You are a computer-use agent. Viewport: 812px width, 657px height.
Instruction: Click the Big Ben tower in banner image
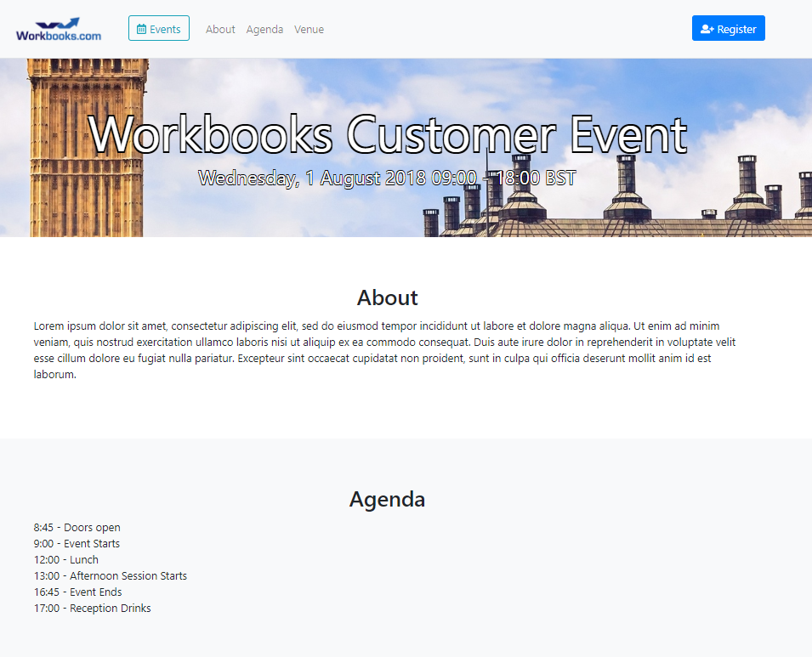pyautogui.click(x=87, y=148)
